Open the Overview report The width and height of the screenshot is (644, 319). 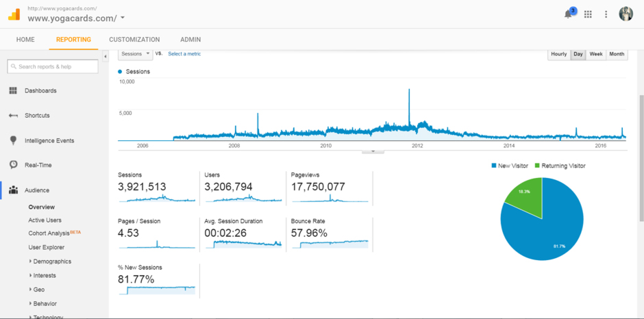point(42,207)
